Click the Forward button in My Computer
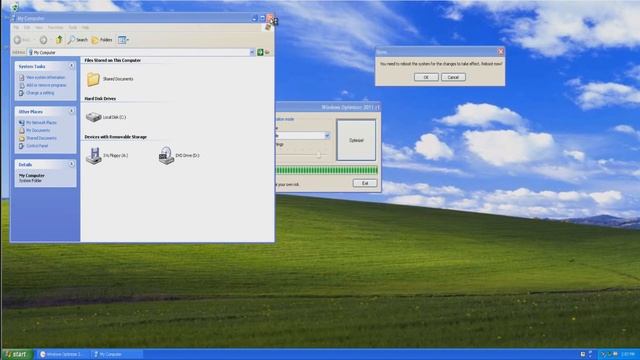The image size is (640, 360). (x=43, y=40)
